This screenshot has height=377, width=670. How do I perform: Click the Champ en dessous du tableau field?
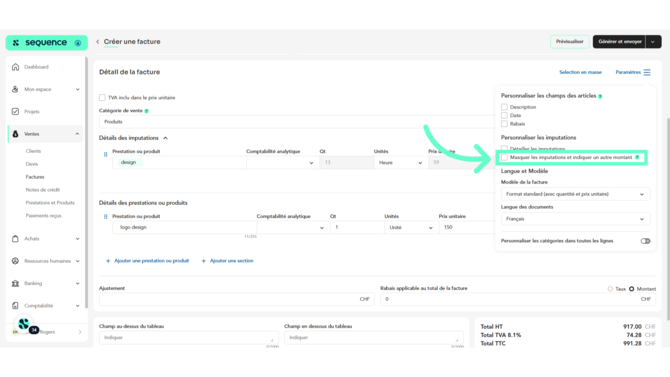[x=373, y=338]
